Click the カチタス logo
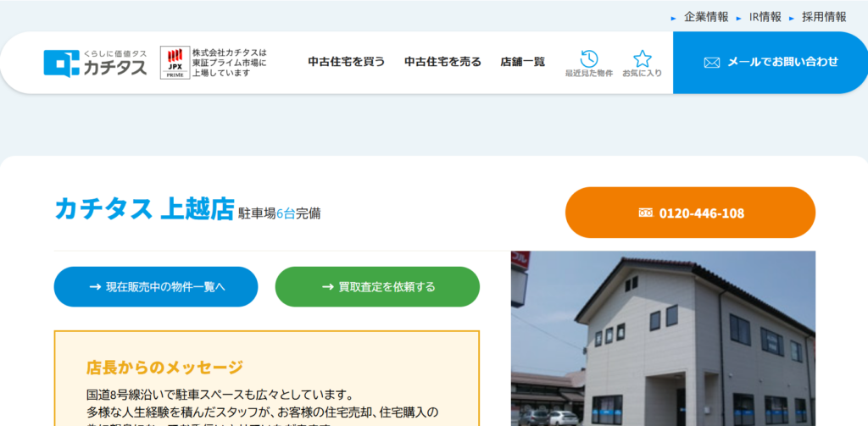Image resolution: width=868 pixels, height=426 pixels. click(95, 63)
